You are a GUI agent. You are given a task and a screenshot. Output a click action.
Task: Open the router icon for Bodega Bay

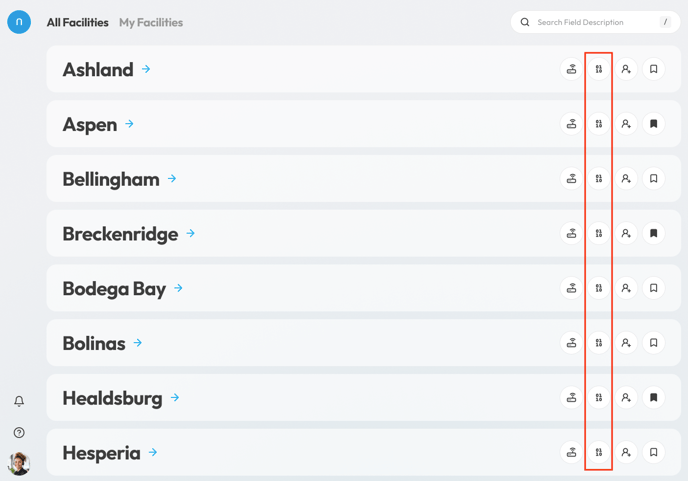571,288
